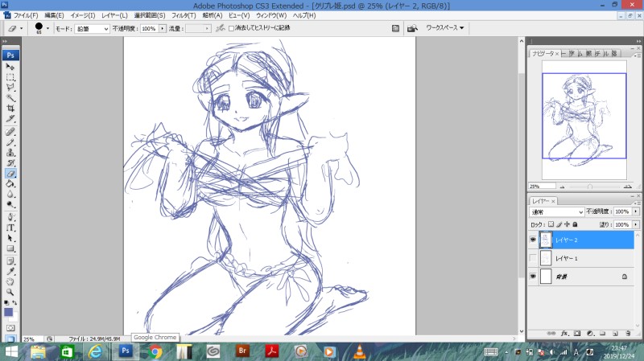This screenshot has height=361, width=644.
Task: Create a new layer
Action: [x=615, y=333]
